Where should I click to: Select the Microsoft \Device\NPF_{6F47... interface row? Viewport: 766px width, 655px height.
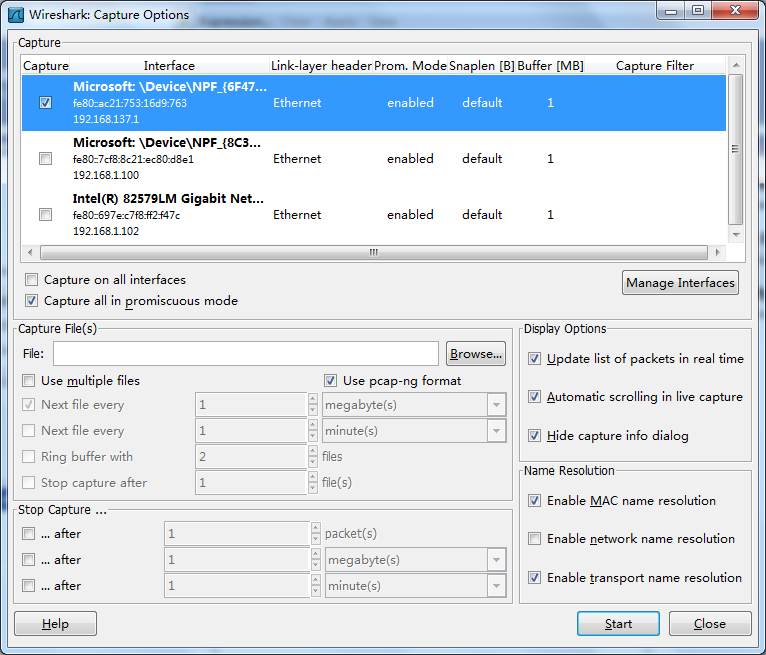(374, 103)
